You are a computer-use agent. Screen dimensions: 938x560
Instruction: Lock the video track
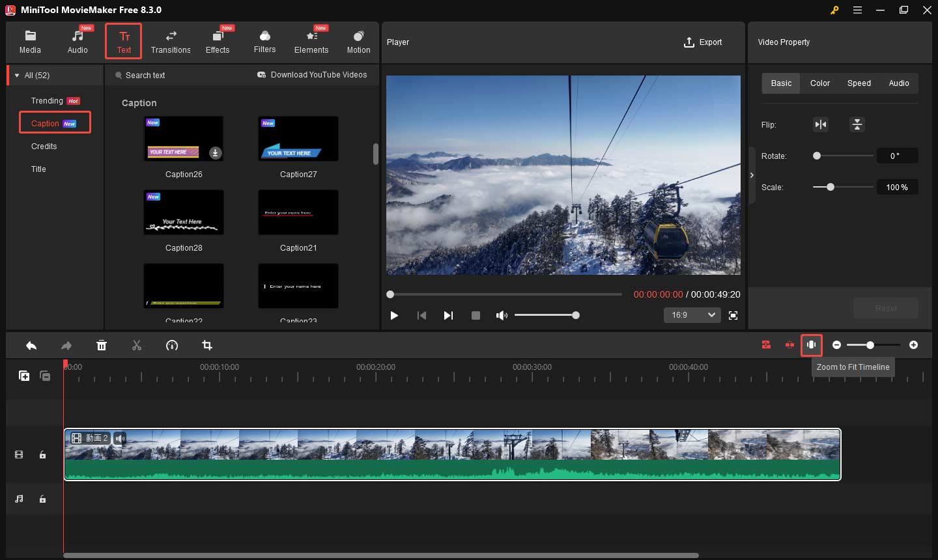coord(42,455)
